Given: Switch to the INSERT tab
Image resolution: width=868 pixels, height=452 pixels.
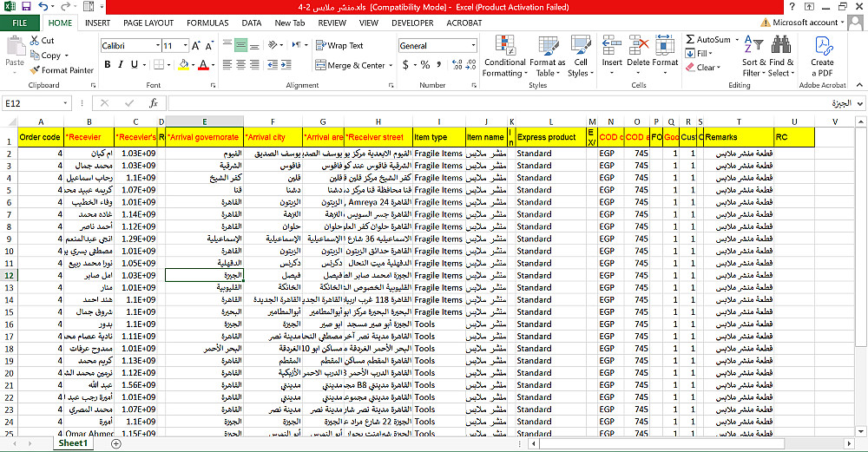Looking at the screenshot, I should pos(97,23).
